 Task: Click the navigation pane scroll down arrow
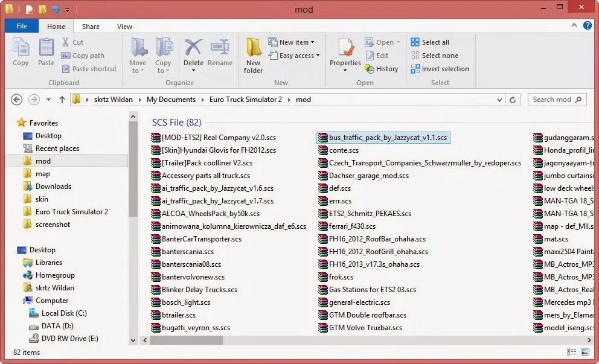point(133,340)
